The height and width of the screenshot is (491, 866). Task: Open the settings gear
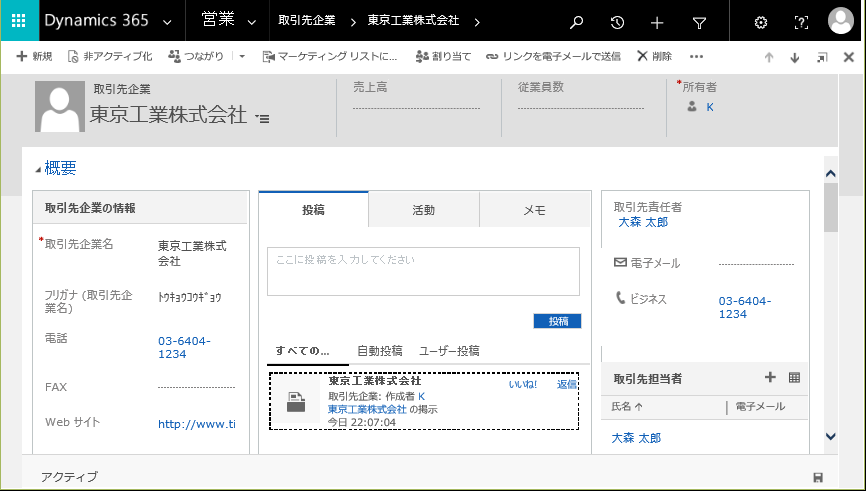point(761,23)
